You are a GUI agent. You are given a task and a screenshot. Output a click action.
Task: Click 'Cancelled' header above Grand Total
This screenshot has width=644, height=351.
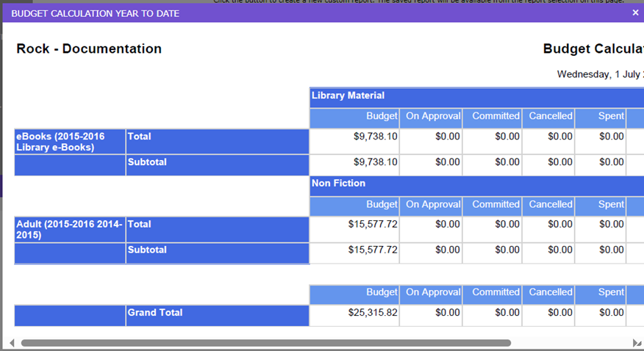(548, 294)
